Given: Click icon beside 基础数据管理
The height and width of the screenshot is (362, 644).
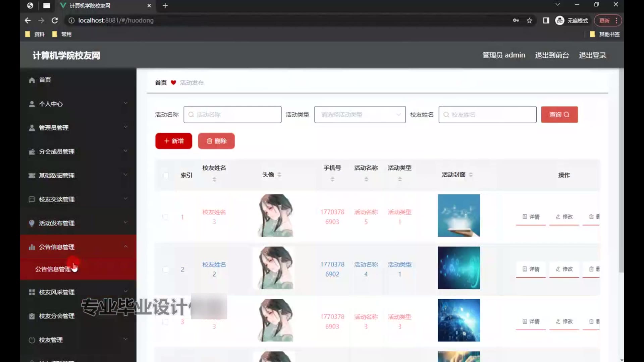Looking at the screenshot, I should (x=32, y=176).
